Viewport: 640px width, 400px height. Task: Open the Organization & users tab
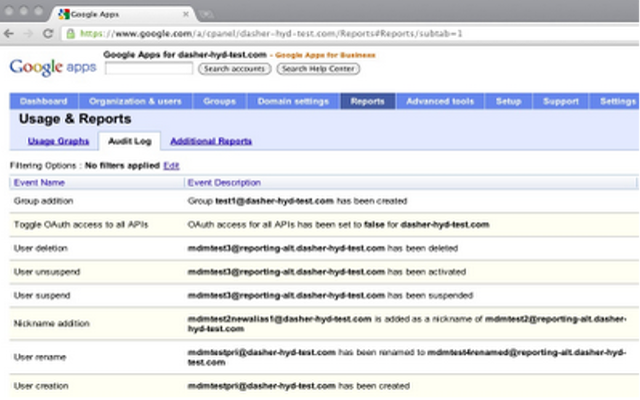click(136, 101)
